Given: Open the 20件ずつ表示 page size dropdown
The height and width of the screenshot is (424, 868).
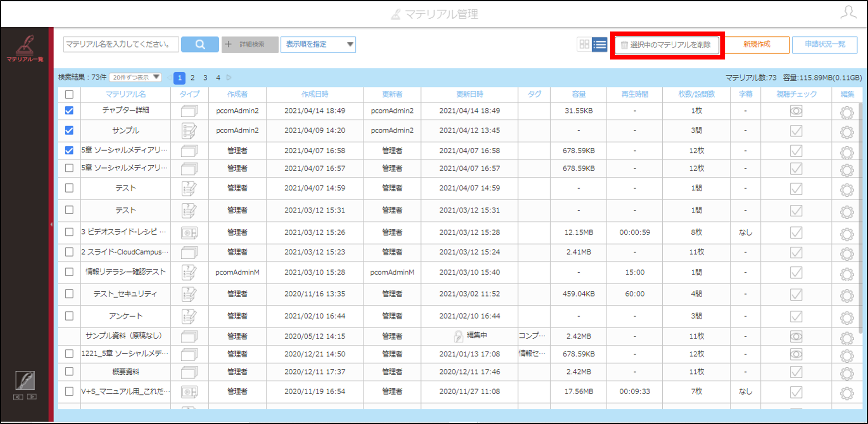Looking at the screenshot, I should tap(135, 77).
